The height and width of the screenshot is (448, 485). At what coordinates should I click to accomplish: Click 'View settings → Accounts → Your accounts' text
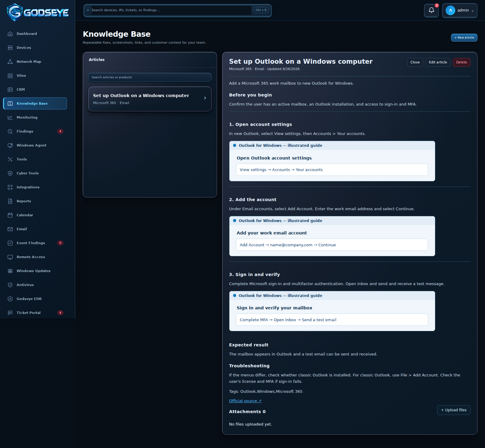pos(281,170)
